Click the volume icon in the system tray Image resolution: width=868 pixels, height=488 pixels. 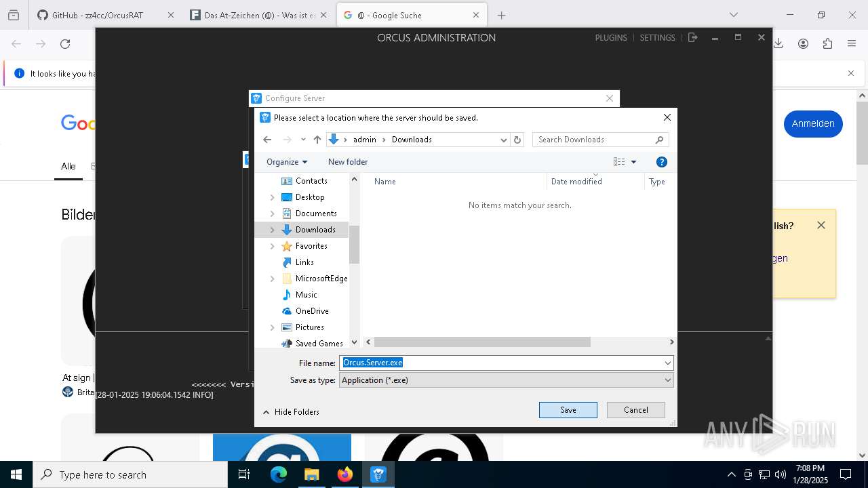pos(781,474)
